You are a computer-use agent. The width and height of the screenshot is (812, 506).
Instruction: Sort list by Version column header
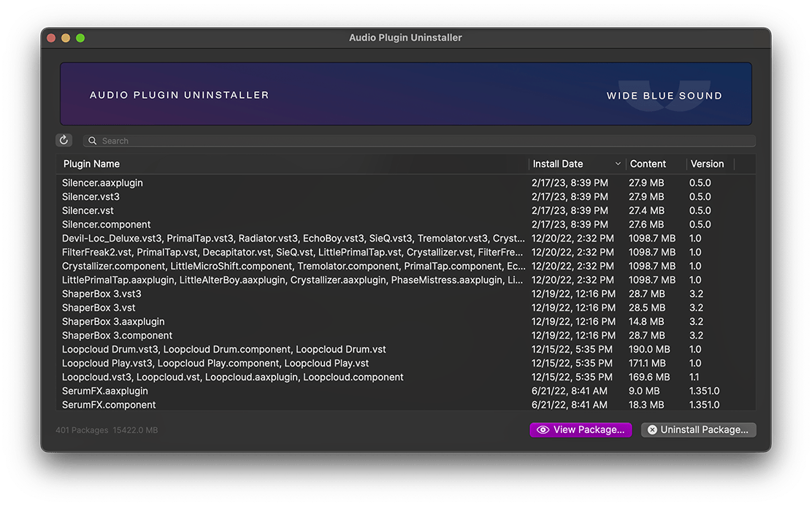click(x=707, y=164)
